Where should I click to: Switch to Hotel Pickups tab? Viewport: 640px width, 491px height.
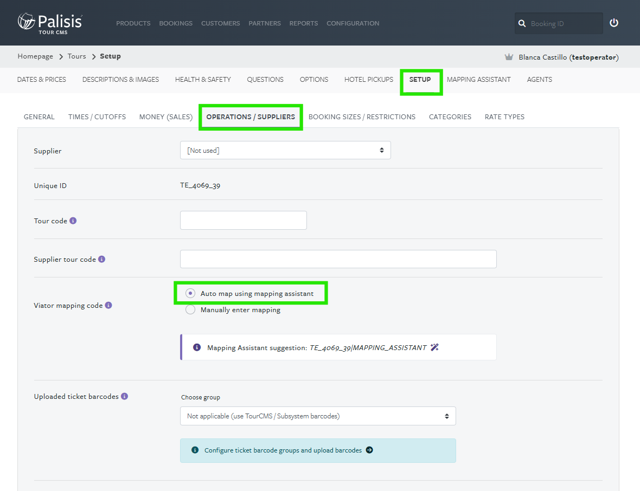(369, 80)
